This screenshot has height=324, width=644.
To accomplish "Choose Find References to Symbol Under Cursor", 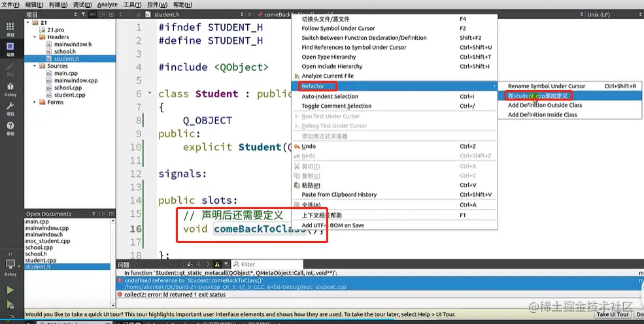I will [395, 47].
